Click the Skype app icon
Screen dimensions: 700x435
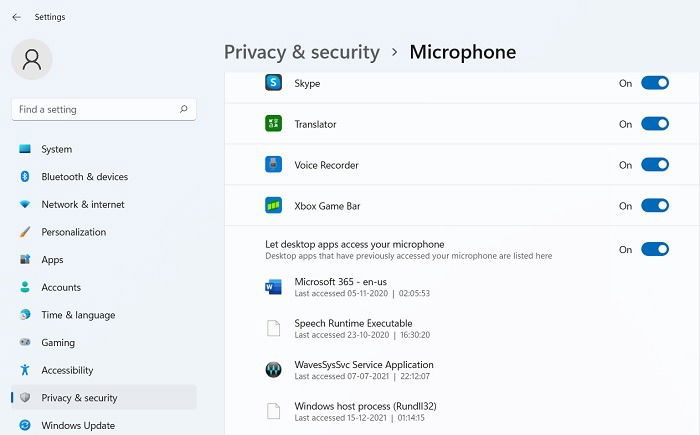point(273,83)
